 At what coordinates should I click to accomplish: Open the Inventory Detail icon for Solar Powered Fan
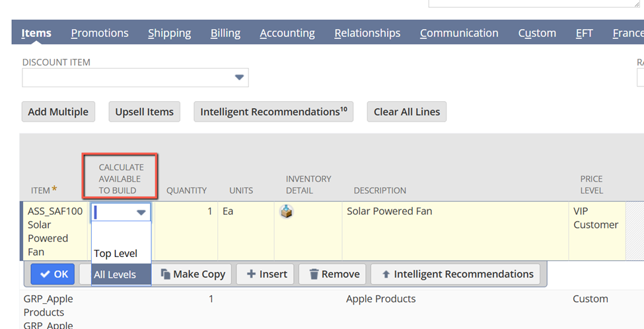pyautogui.click(x=287, y=212)
